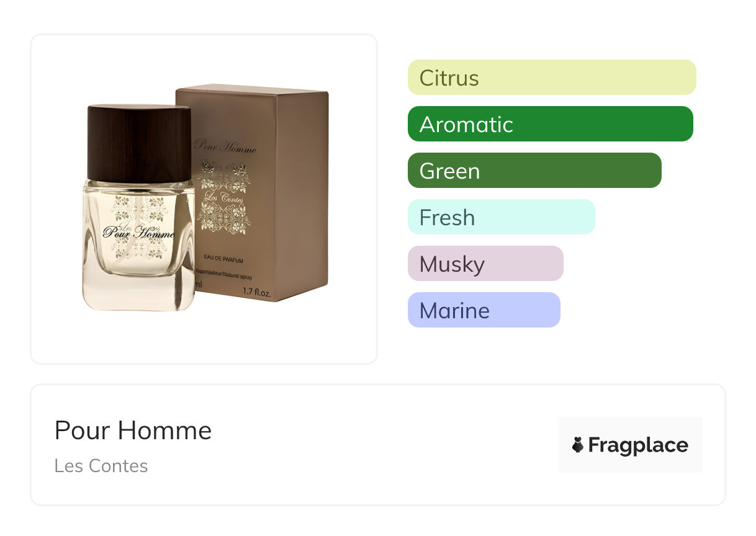The image size is (756, 536).
Task: Select the Aromatic accord bar
Action: pos(550,124)
